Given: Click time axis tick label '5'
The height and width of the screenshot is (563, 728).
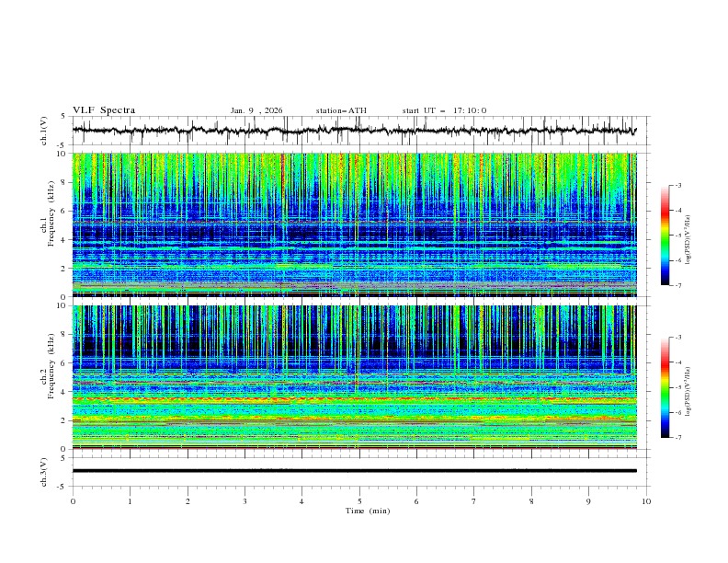Looking at the screenshot, I should 359,501.
